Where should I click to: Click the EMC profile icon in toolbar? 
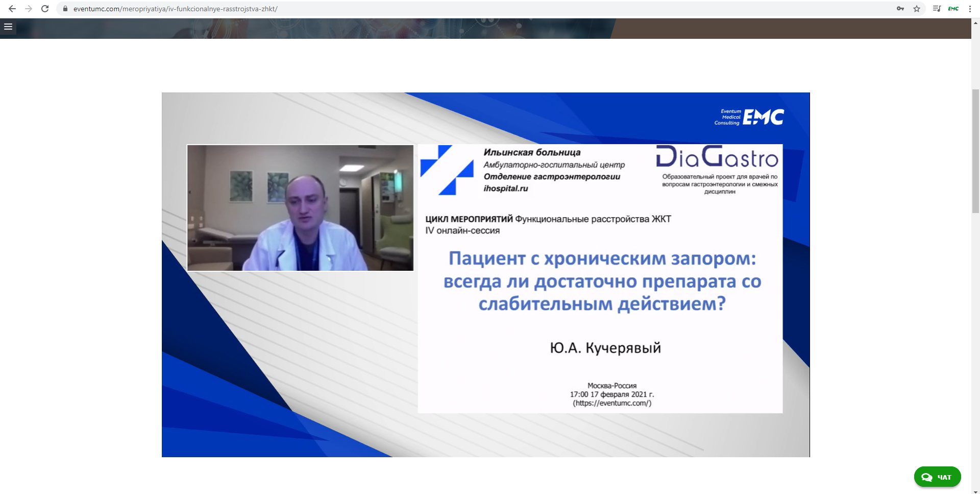click(953, 9)
